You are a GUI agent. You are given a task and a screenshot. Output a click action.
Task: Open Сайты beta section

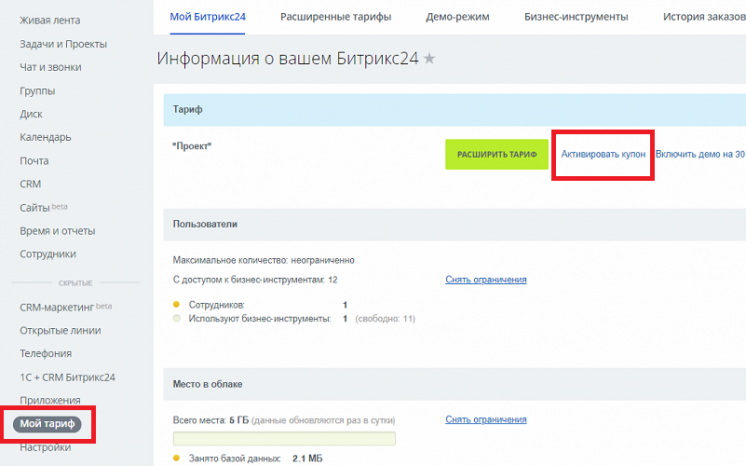43,207
